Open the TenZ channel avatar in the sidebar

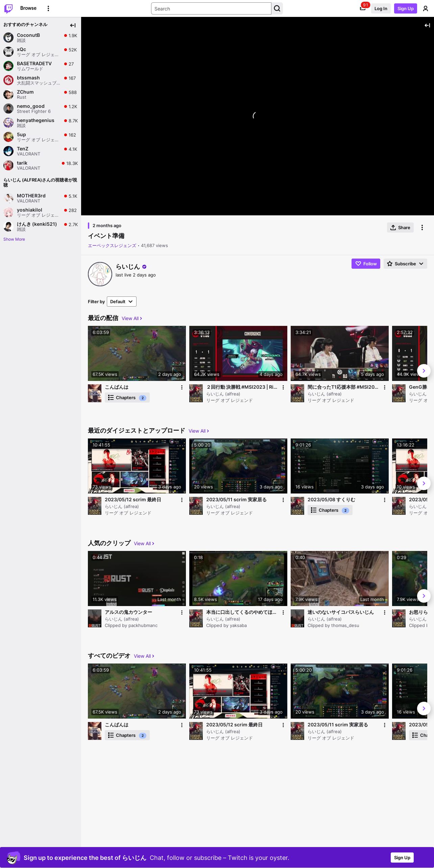click(8, 151)
